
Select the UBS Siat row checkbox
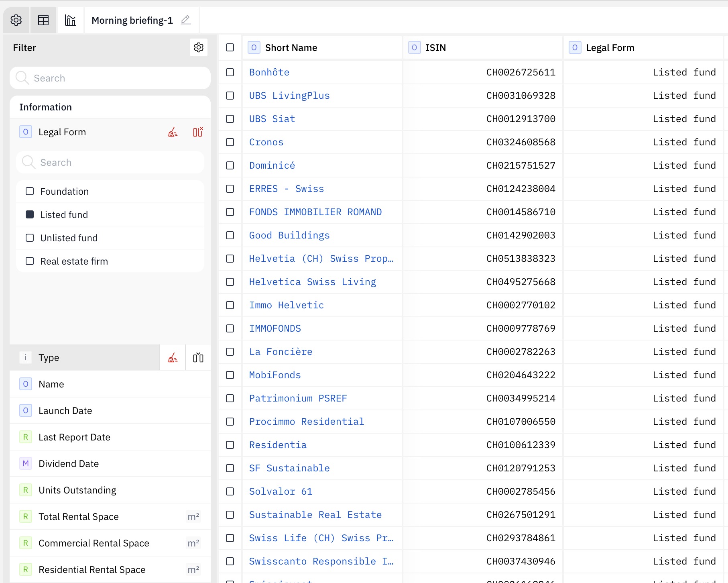tap(230, 119)
